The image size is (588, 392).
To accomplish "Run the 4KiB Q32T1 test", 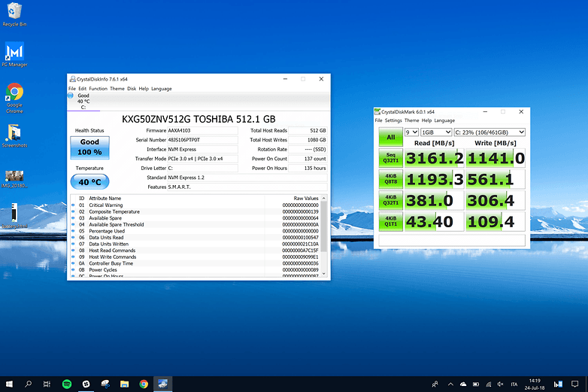I will [390, 200].
